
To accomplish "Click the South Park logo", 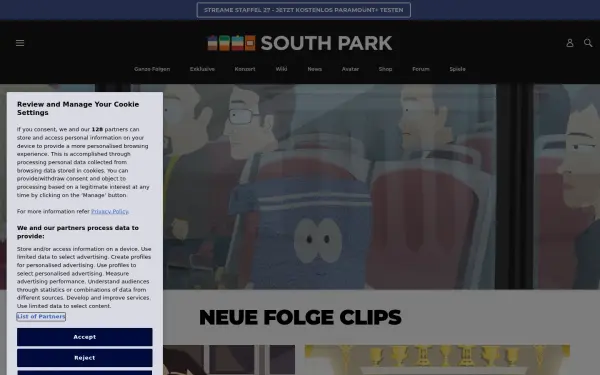I will pyautogui.click(x=300, y=43).
